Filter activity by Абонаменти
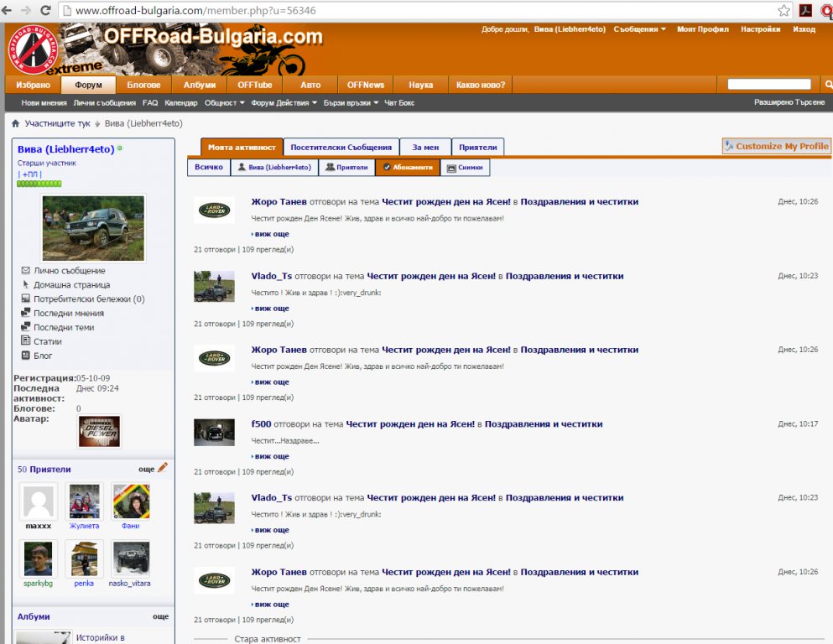833x644 pixels. (408, 167)
